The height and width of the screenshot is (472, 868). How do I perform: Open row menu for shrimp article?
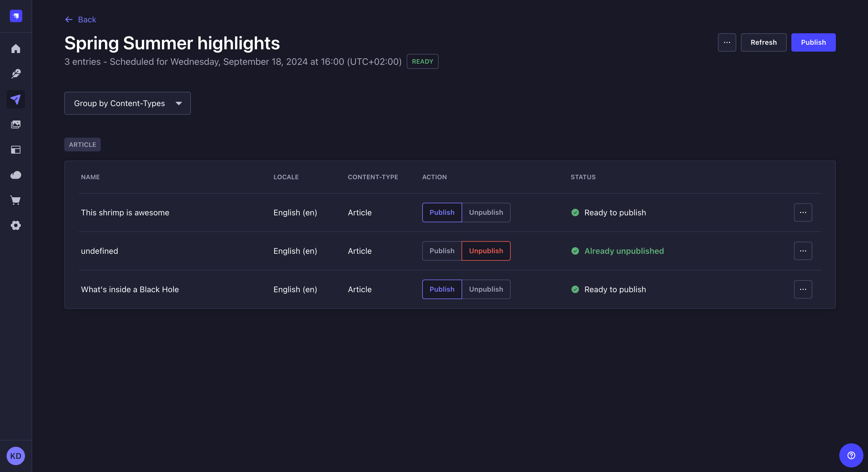point(803,212)
